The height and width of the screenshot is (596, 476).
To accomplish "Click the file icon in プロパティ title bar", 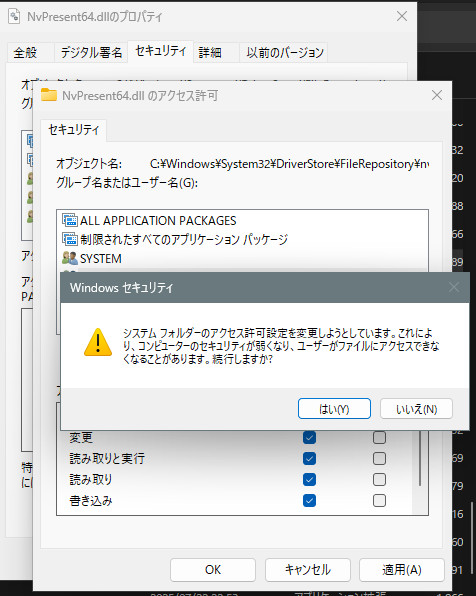I will tap(14, 17).
